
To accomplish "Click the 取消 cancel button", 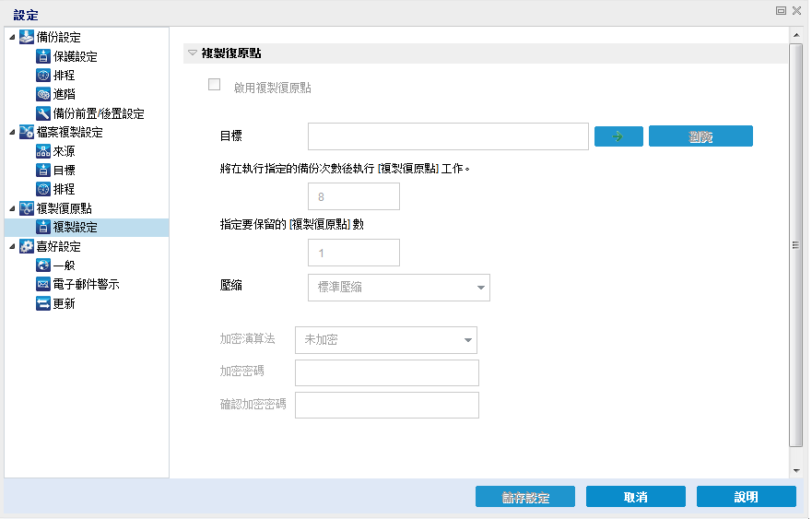I will pos(635,497).
